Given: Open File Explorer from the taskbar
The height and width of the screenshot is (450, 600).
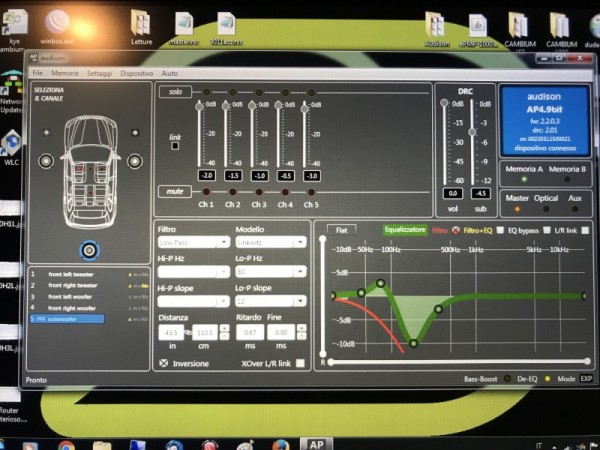Looking at the screenshot, I should tap(102, 446).
